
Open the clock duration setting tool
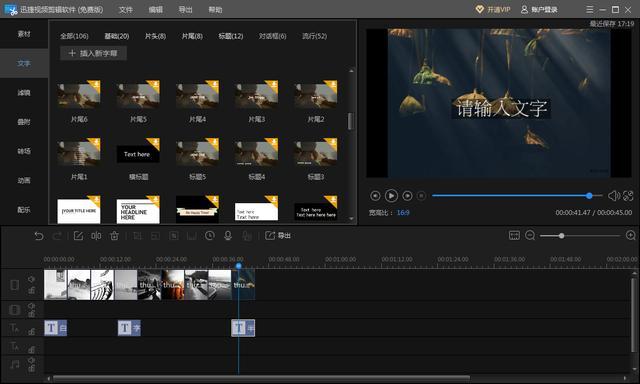[x=210, y=236]
